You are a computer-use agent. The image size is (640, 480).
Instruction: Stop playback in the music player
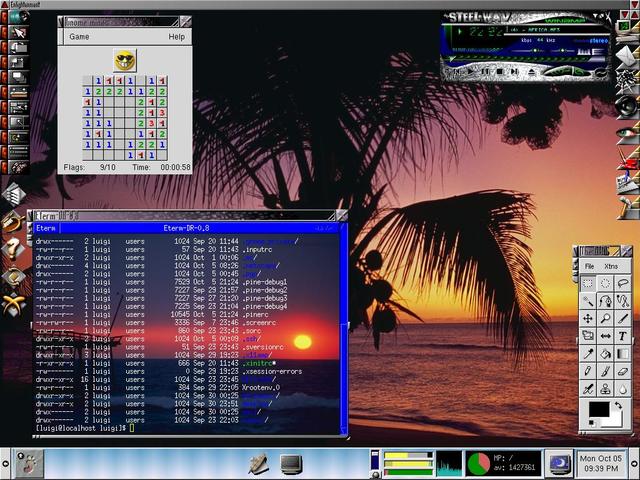click(x=500, y=72)
